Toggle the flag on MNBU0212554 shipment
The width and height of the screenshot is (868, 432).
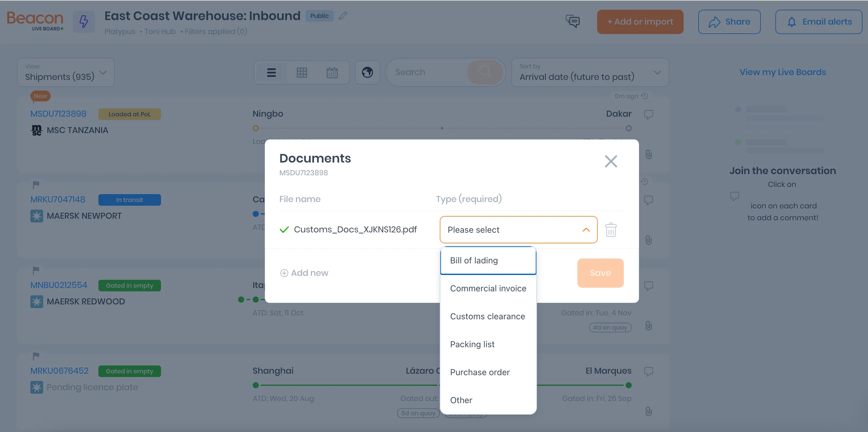click(x=36, y=270)
